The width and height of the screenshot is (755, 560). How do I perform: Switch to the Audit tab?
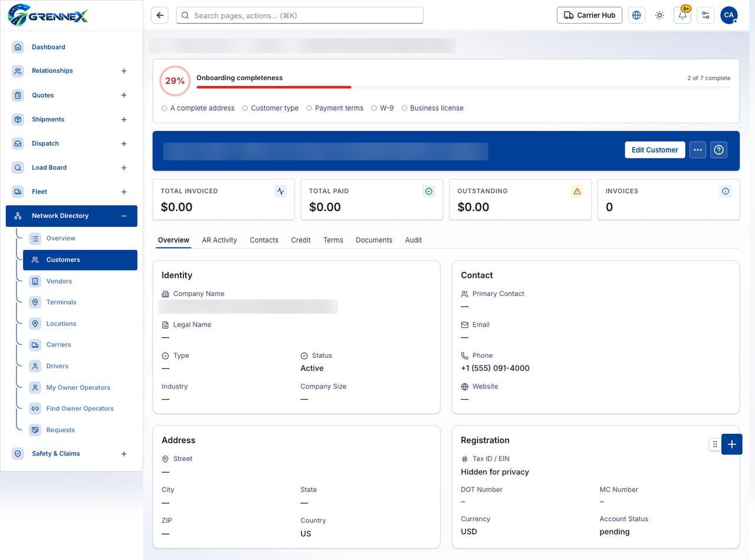click(413, 240)
